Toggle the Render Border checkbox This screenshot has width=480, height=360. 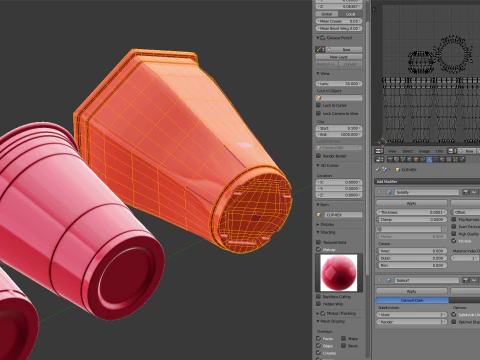318,156
